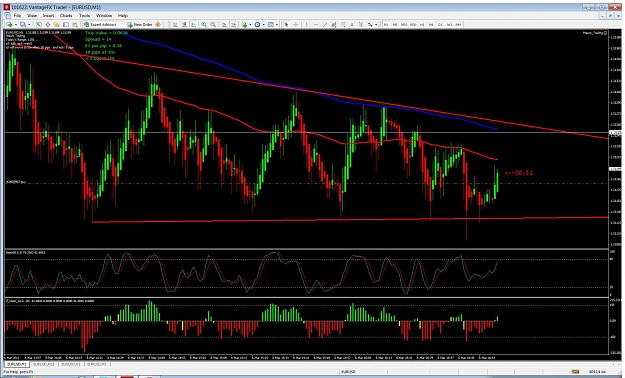Switch to H4 timeframe button
Viewport: 625px width, 378px height.
pyautogui.click(x=431, y=24)
